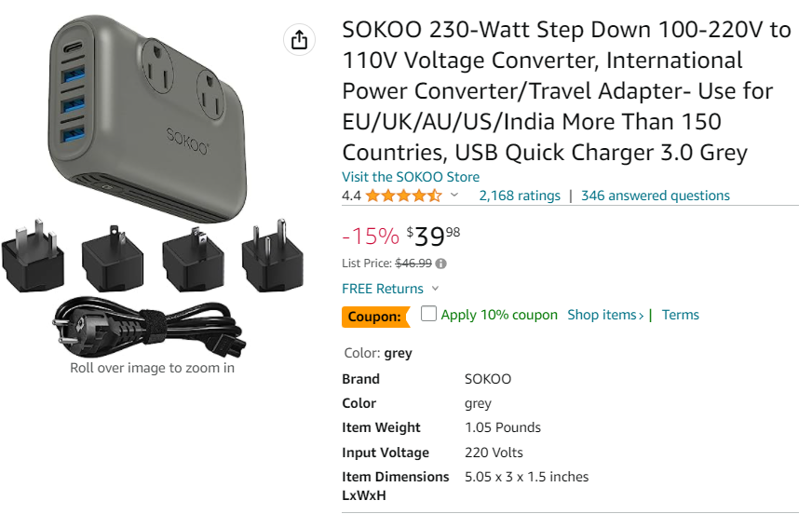The height and width of the screenshot is (514, 812).
Task: View the 346 answered questions
Action: pos(655,196)
